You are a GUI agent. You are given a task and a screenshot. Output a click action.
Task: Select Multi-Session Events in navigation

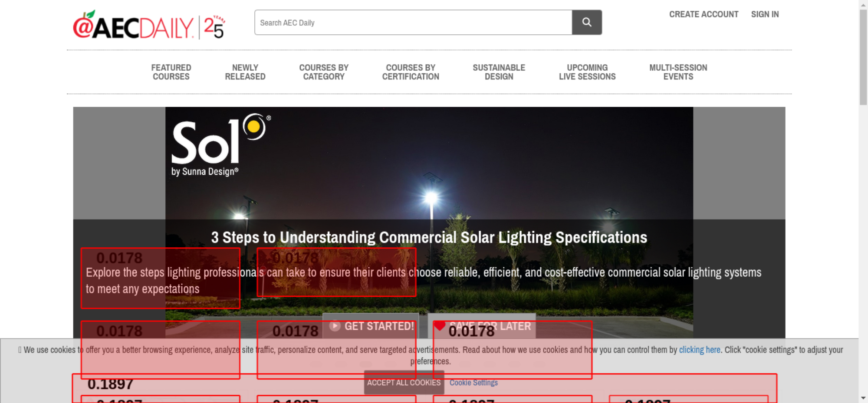[x=678, y=72]
